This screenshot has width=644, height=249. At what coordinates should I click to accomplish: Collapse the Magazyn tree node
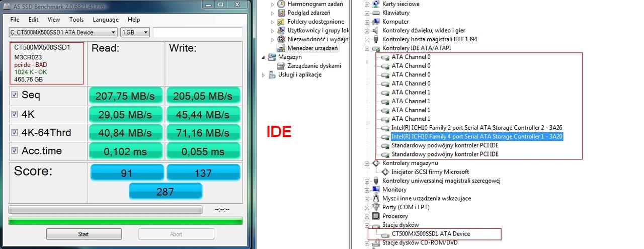click(264, 57)
